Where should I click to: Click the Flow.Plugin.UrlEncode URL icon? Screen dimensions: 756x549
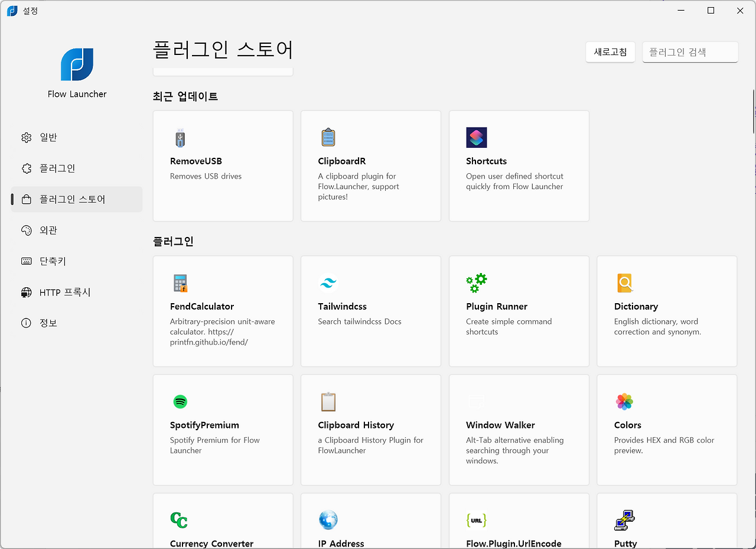[x=476, y=520]
